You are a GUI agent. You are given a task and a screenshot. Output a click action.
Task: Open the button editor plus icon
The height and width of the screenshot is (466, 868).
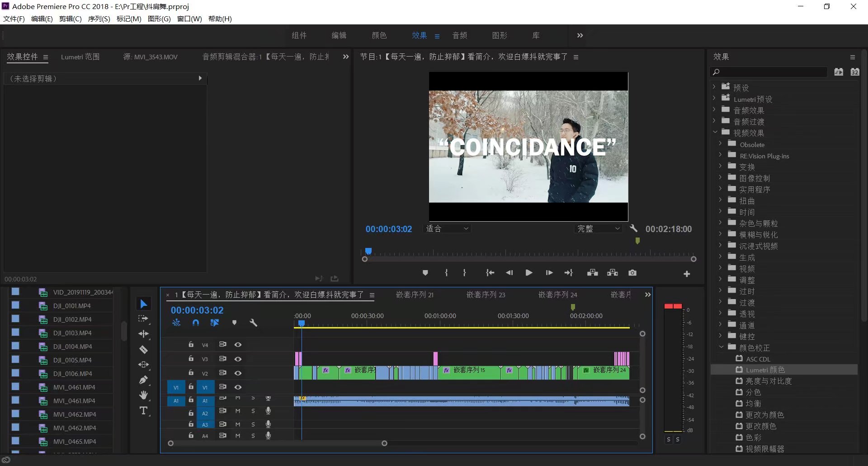687,274
